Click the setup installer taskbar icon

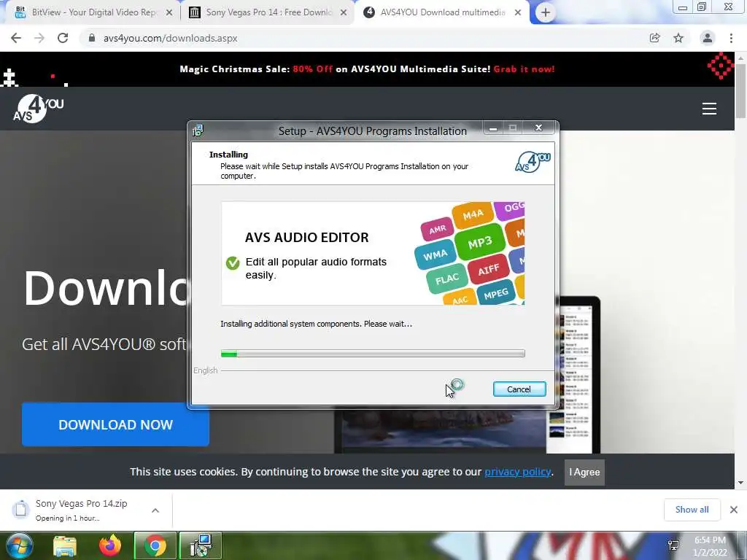(201, 545)
